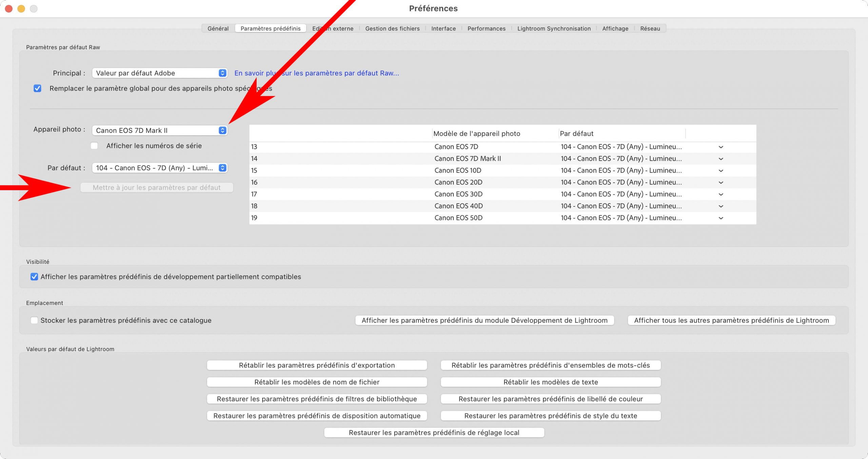The image size is (868, 459).
Task: Enable Afficher les numéros de série
Action: pos(94,146)
